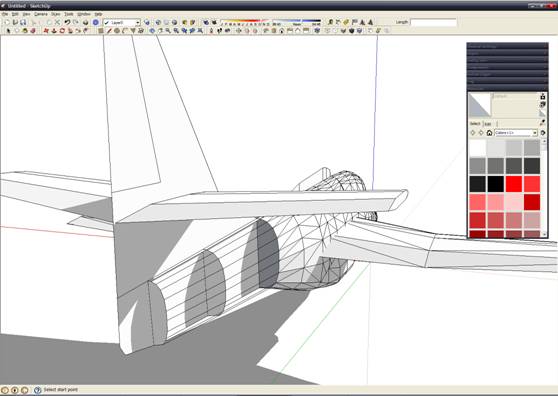Pick the pure red material swatch

pos(514,184)
